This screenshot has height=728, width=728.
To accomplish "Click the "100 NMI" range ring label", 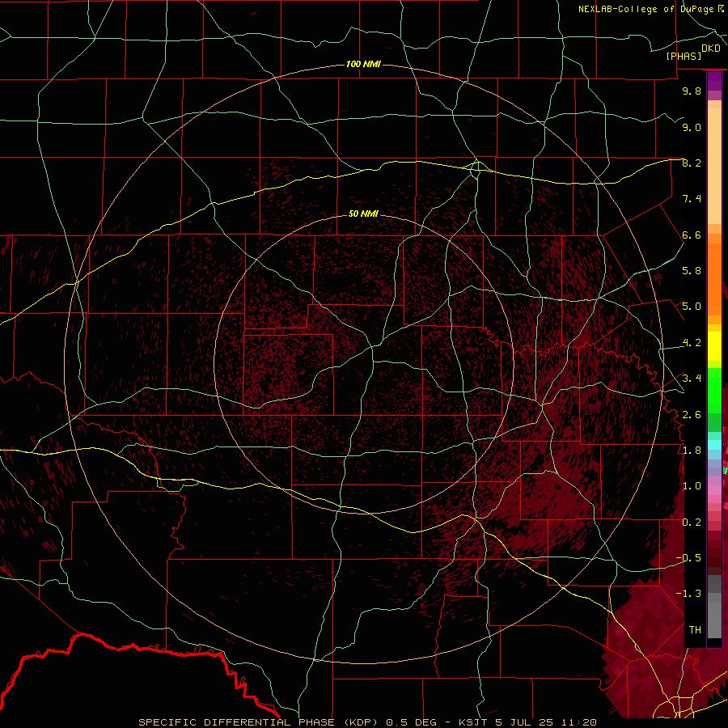I will (x=363, y=64).
